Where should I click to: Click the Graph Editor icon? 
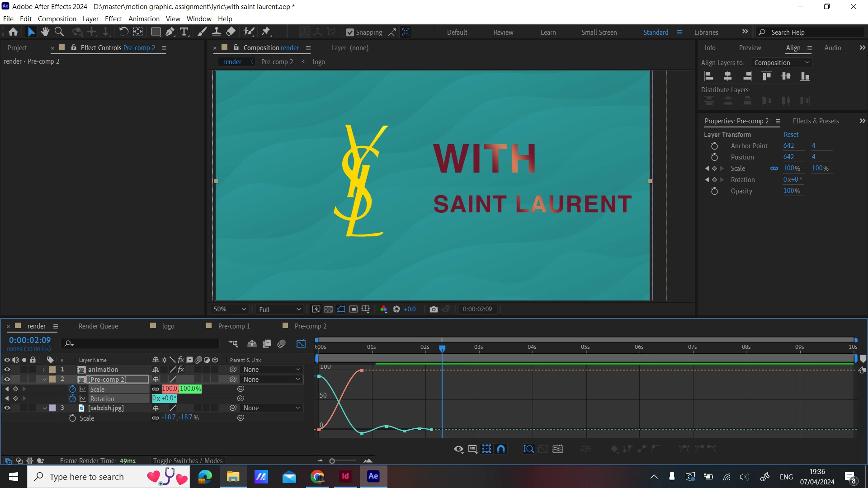click(x=301, y=344)
